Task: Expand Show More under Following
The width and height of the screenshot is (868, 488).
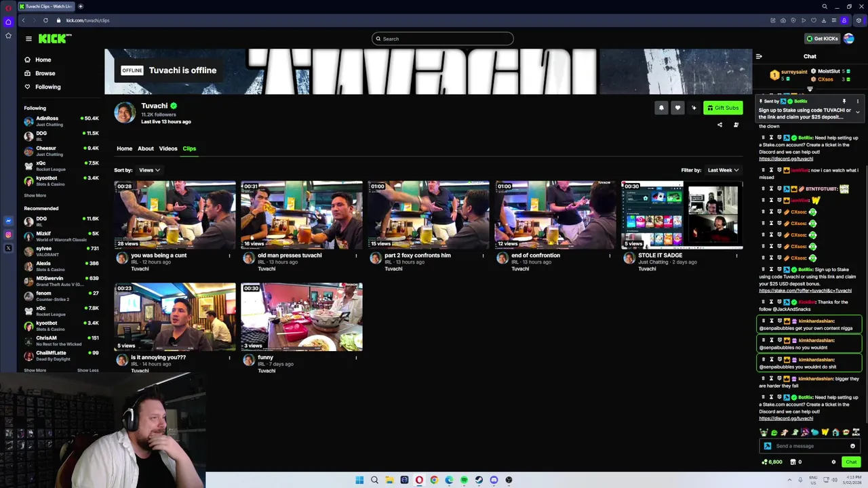Action: tap(35, 195)
